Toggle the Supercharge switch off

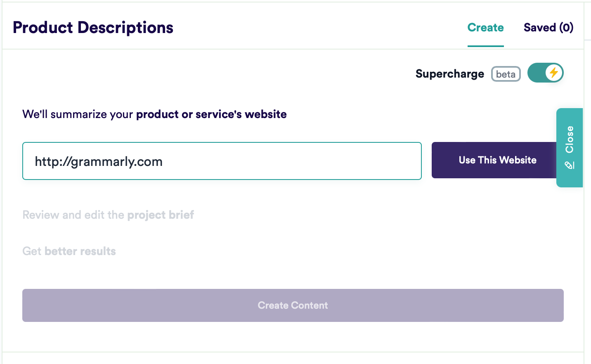click(545, 73)
